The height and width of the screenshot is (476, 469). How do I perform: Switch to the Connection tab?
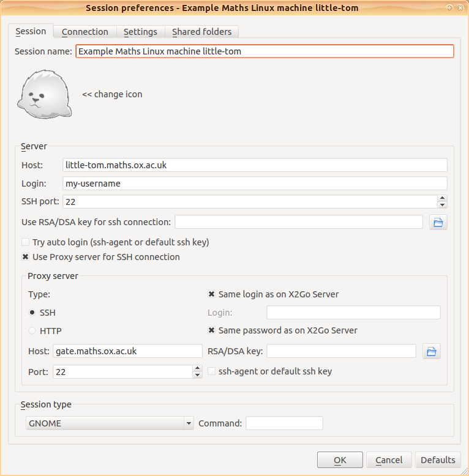(x=84, y=32)
